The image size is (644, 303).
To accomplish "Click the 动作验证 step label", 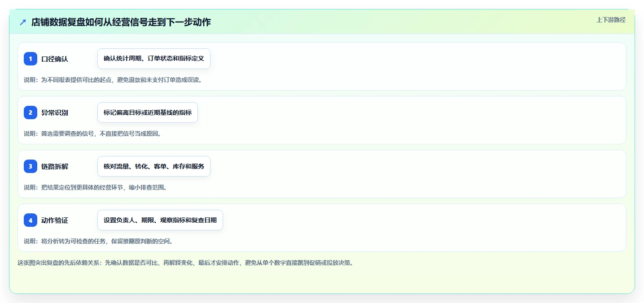I will (x=55, y=220).
